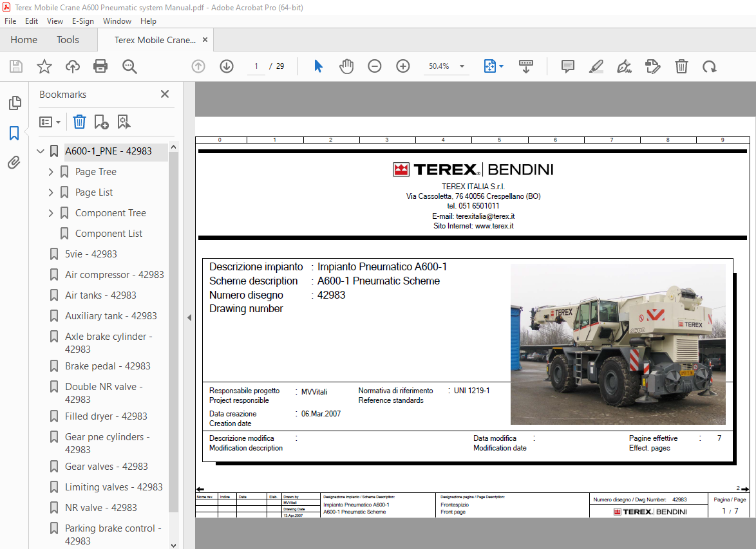Switch to the Tools tab

[68, 40]
